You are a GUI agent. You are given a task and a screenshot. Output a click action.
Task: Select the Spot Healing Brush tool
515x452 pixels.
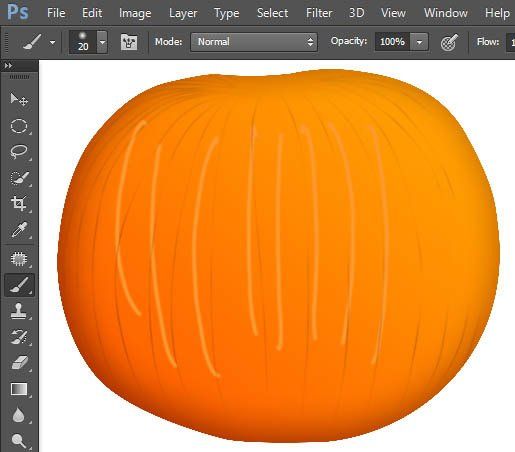[19, 259]
